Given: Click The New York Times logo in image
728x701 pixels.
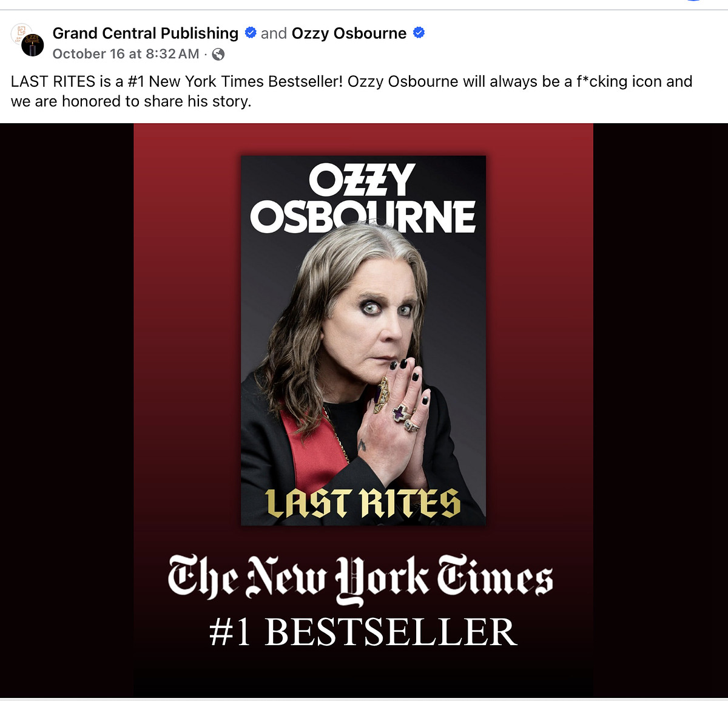Looking at the screenshot, I should 360,578.
